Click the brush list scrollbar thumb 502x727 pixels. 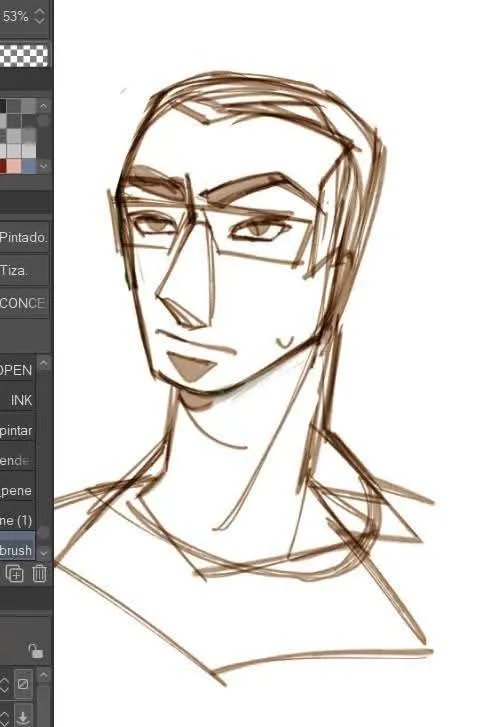[43, 532]
